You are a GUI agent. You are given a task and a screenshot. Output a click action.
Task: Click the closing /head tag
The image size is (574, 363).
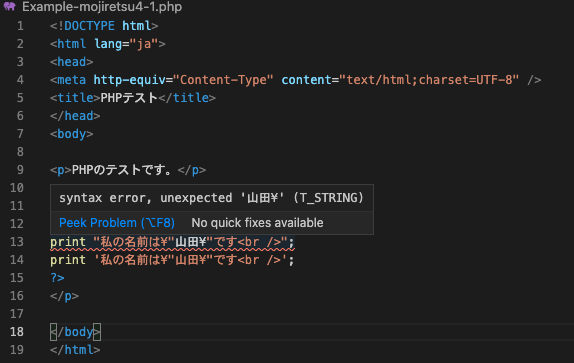pos(75,116)
